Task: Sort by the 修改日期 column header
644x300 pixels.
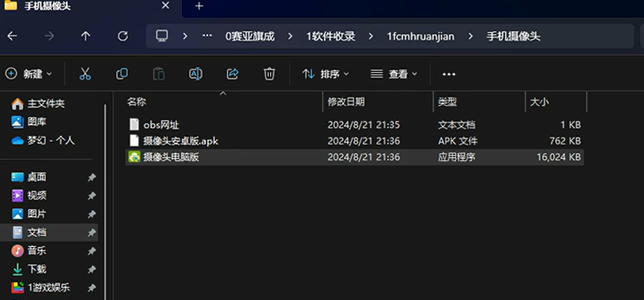Action: [346, 102]
